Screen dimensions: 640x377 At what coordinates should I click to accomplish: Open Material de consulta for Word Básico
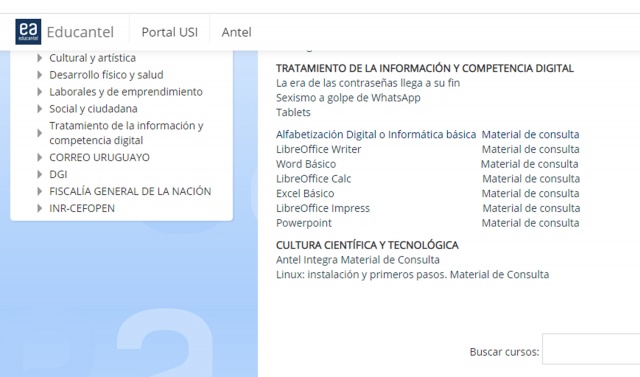[x=529, y=164]
